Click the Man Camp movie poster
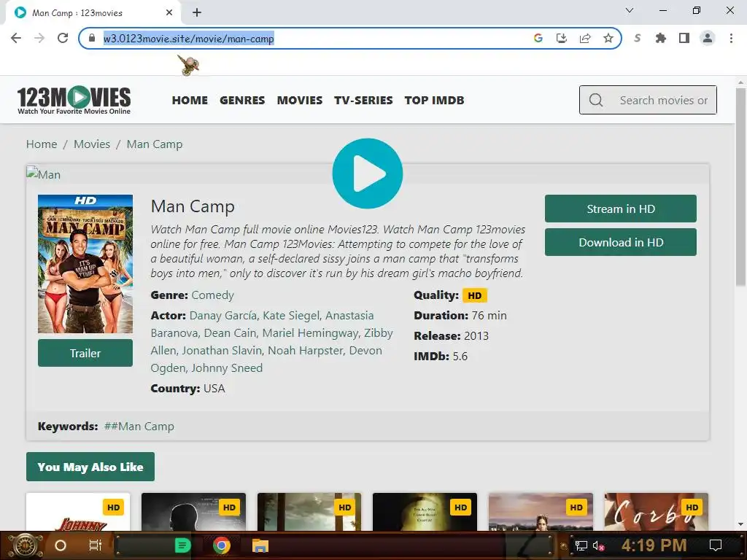This screenshot has height=560, width=747. click(x=85, y=264)
